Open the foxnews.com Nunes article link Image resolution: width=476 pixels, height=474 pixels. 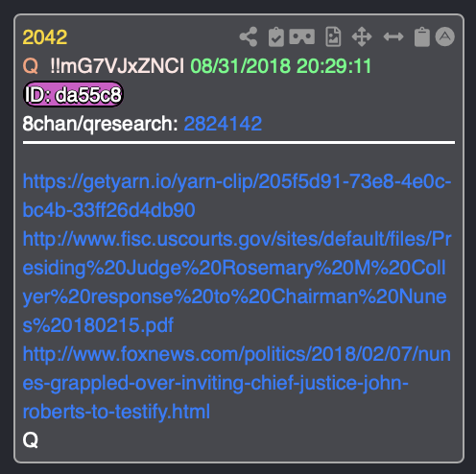(237, 383)
